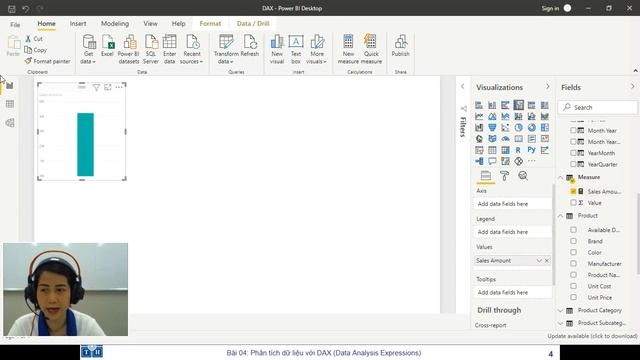Open Focus mode on the chart visual

point(108,87)
